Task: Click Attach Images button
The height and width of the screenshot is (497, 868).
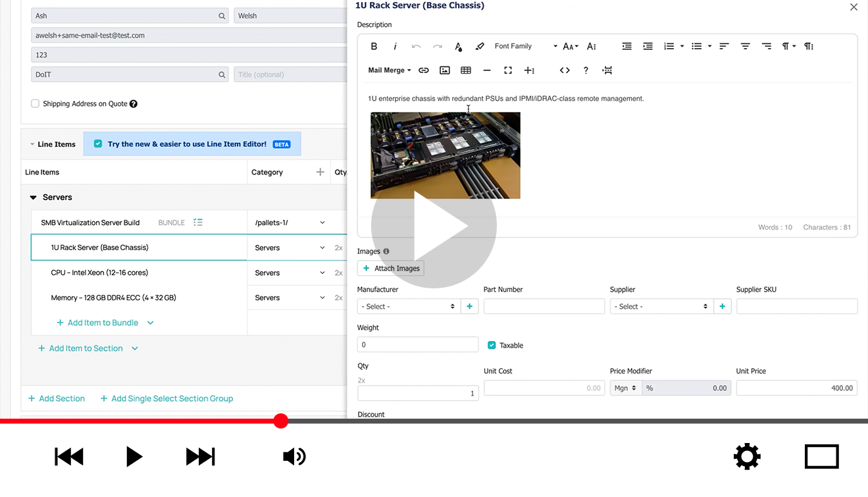Action: coord(391,268)
